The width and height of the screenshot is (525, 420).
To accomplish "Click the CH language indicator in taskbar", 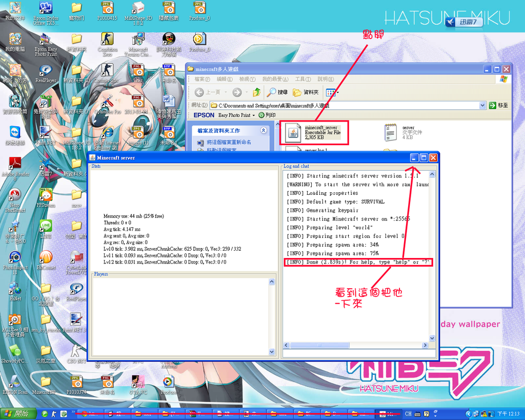I will click(x=408, y=414).
